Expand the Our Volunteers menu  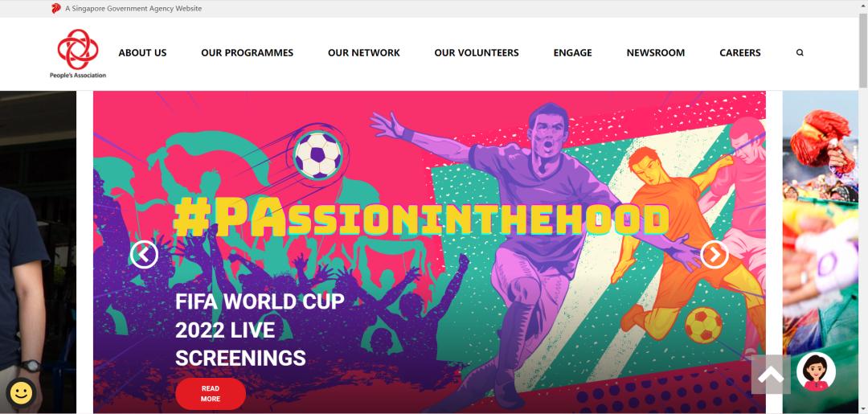point(477,52)
